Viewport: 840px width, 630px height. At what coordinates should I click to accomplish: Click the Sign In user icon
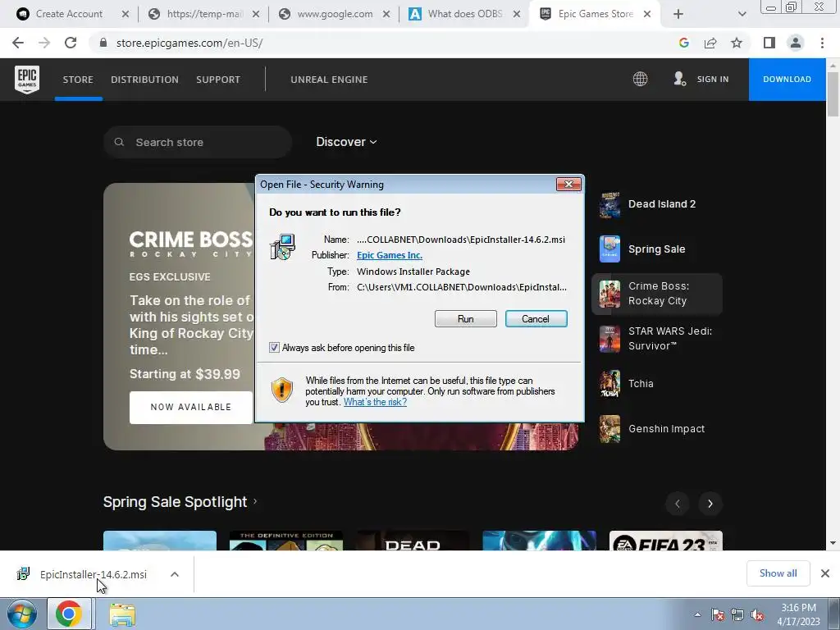point(679,80)
